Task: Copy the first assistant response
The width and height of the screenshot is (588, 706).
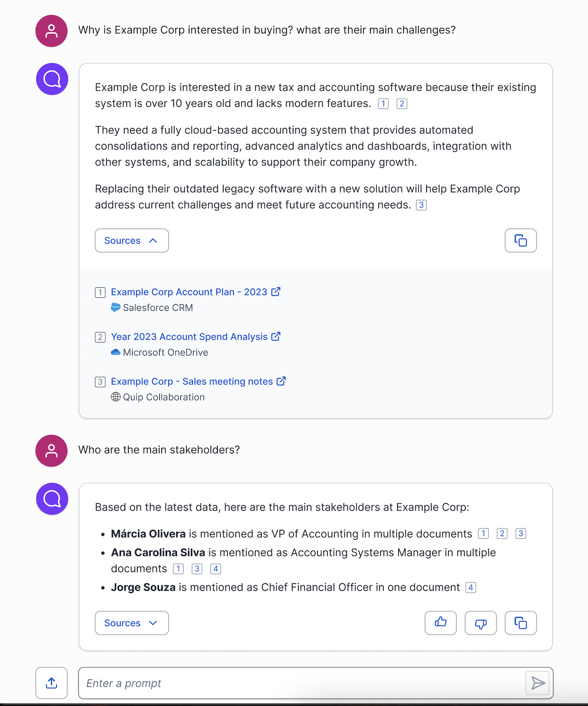Action: coord(521,240)
